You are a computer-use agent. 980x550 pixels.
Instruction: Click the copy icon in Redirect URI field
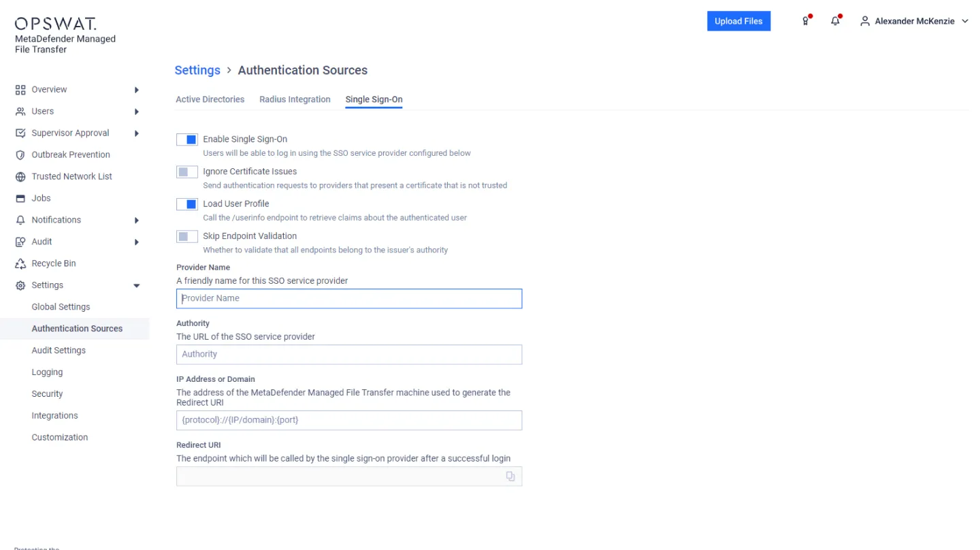click(510, 476)
